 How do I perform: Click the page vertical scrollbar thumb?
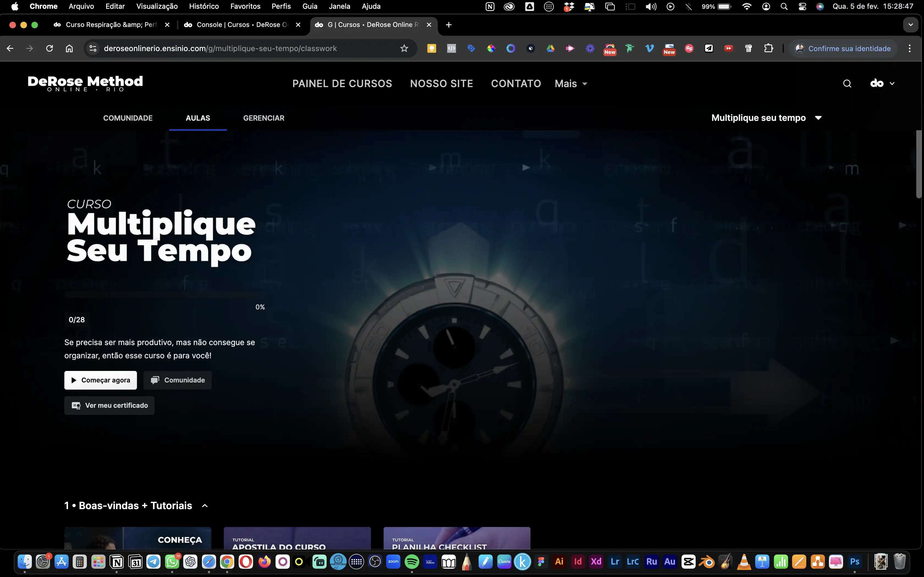point(919,164)
